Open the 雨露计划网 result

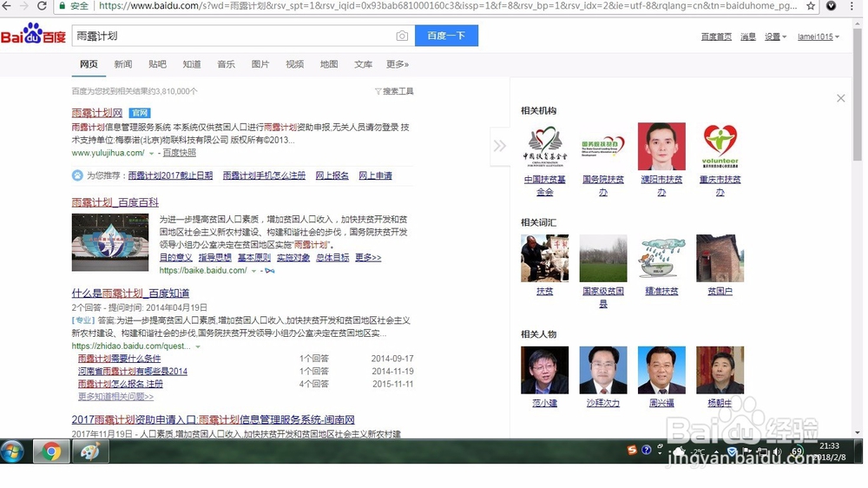coord(97,112)
